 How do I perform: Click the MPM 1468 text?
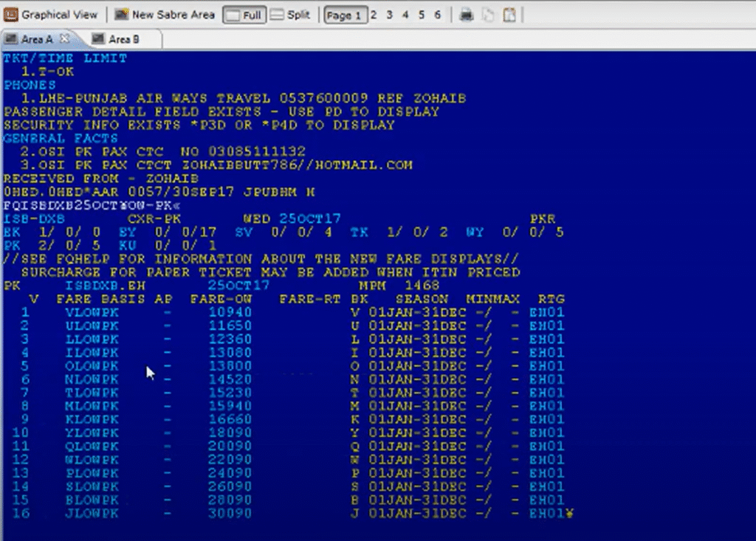tap(399, 286)
